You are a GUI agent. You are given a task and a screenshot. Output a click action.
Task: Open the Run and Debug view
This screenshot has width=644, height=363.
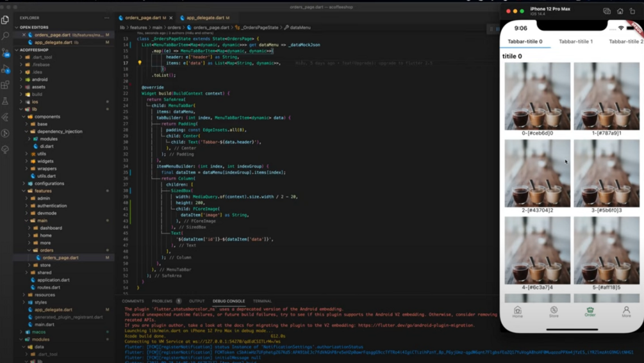[x=5, y=69]
